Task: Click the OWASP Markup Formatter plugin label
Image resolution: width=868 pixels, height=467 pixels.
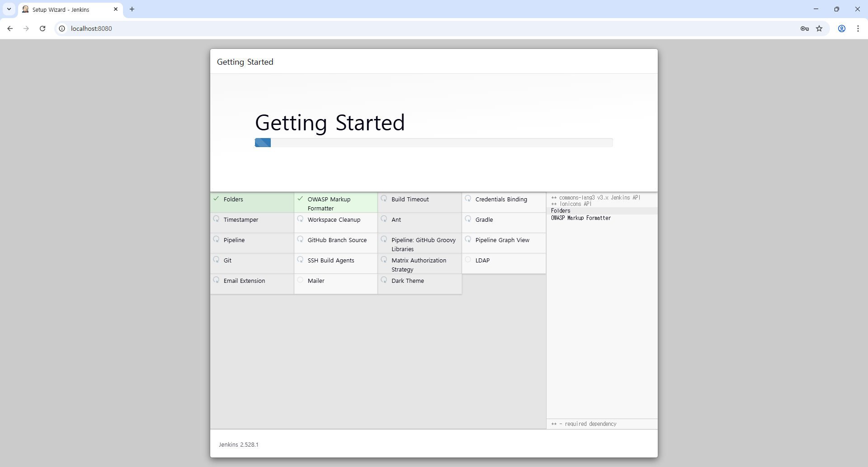Action: click(329, 204)
